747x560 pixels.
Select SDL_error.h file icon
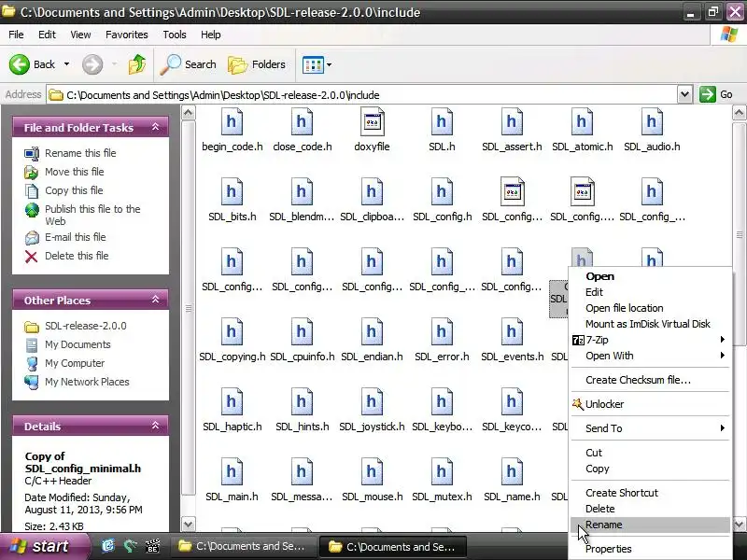[x=442, y=332]
